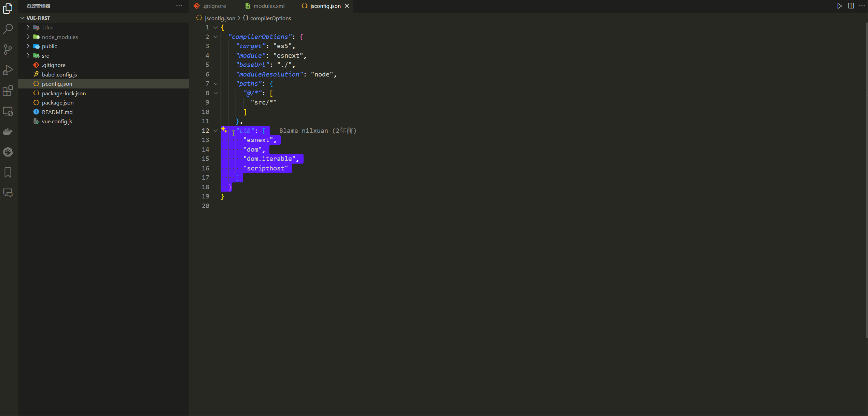Open the Search view in activity bar
Screen dimensions: 868x416
pyautogui.click(x=8, y=29)
